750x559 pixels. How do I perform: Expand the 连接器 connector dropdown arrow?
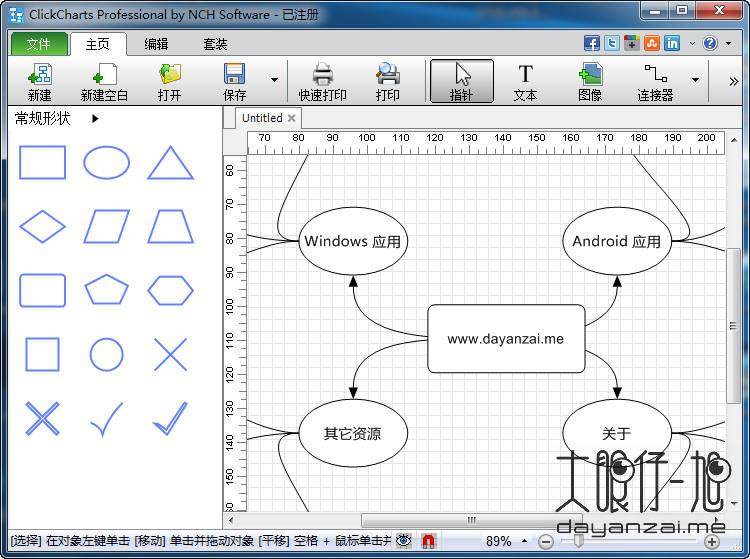(x=695, y=80)
